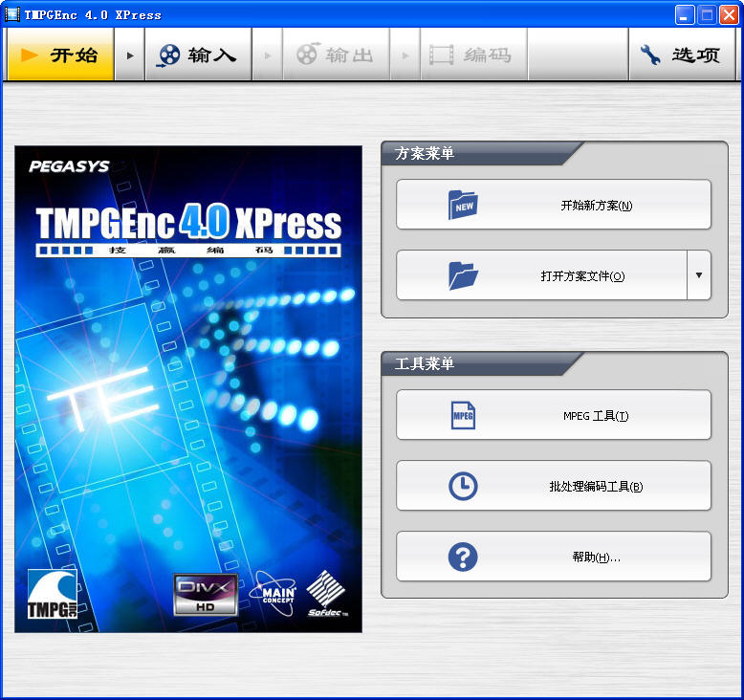Go to the 编码 encode tab

pyautogui.click(x=473, y=55)
